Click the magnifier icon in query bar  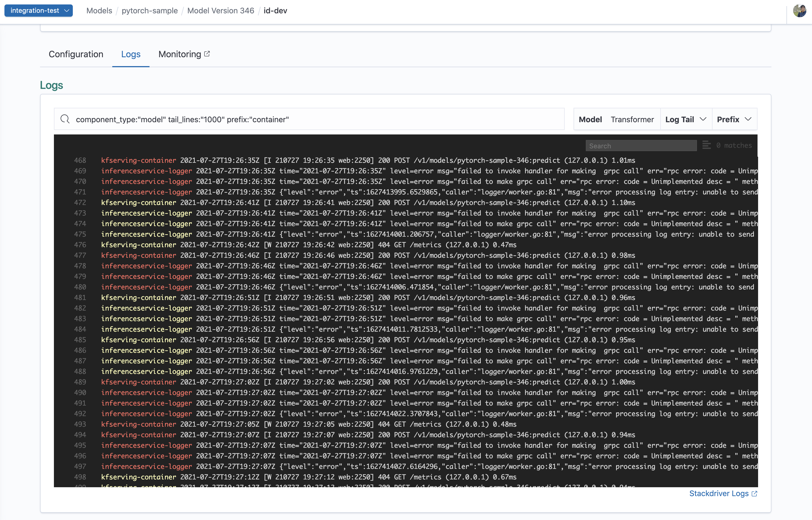pos(65,119)
